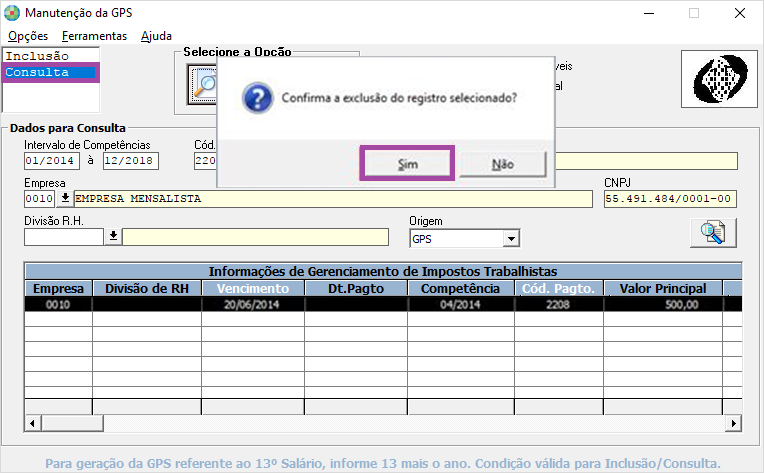The image size is (764, 473).
Task: Cancel the deletion with Não button
Action: pos(502,164)
